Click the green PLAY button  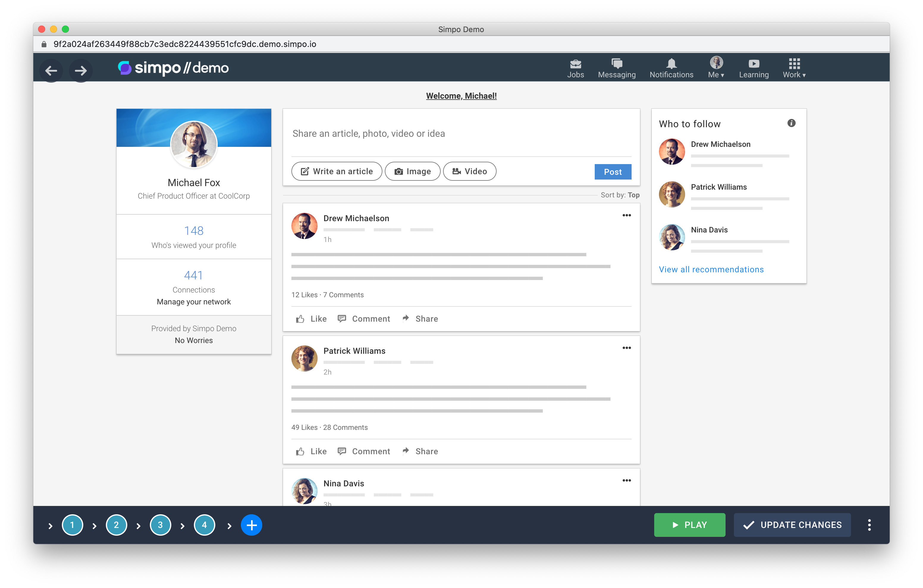[690, 525]
